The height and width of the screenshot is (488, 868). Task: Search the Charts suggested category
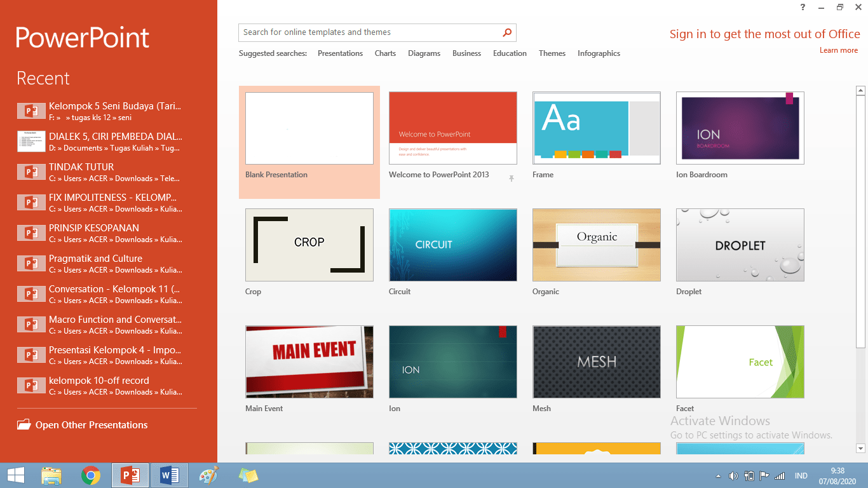click(385, 53)
